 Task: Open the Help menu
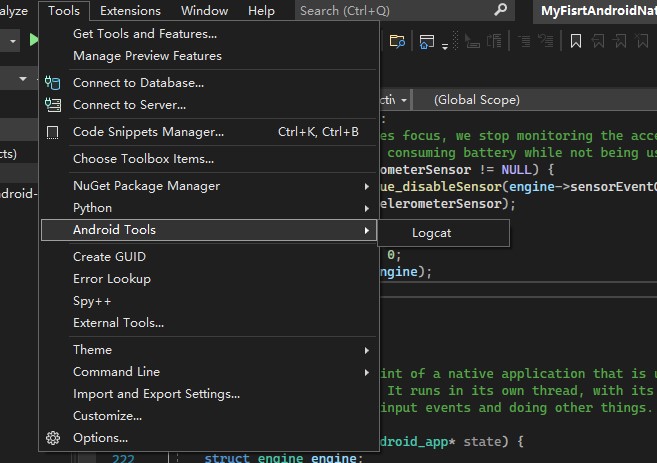tap(261, 10)
